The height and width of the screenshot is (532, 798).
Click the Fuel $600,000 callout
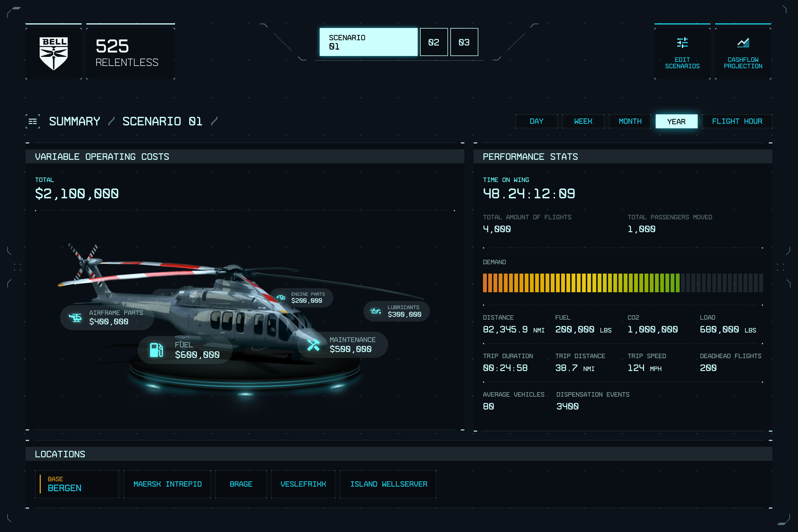(x=185, y=350)
